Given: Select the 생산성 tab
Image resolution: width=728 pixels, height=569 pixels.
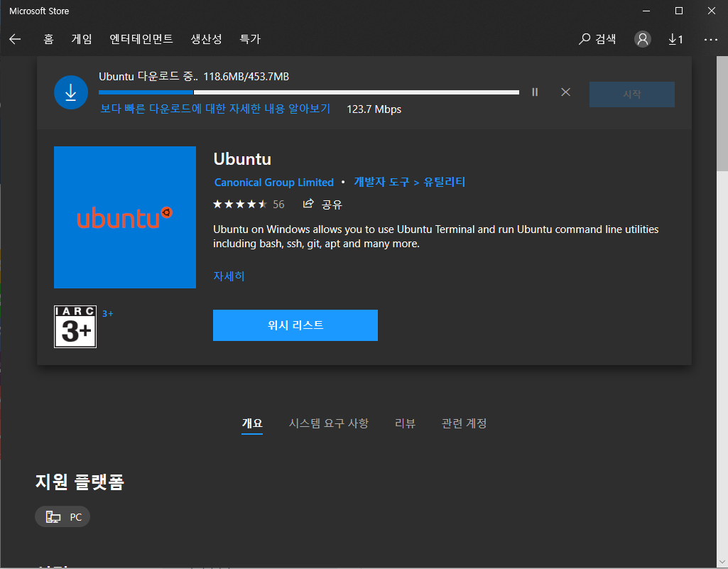Looking at the screenshot, I should [206, 39].
